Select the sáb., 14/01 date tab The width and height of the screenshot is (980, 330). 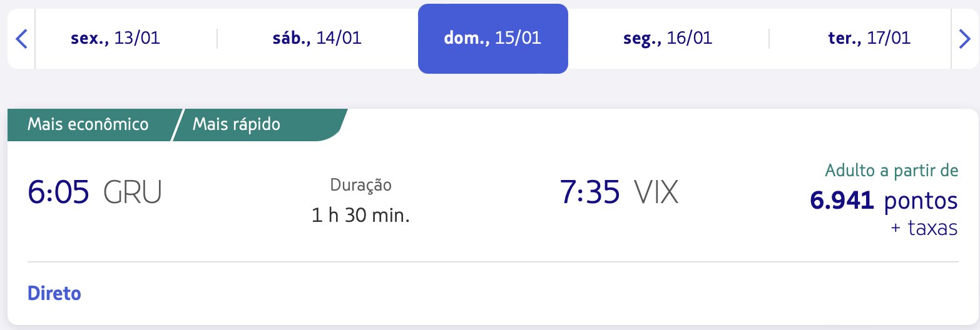317,39
